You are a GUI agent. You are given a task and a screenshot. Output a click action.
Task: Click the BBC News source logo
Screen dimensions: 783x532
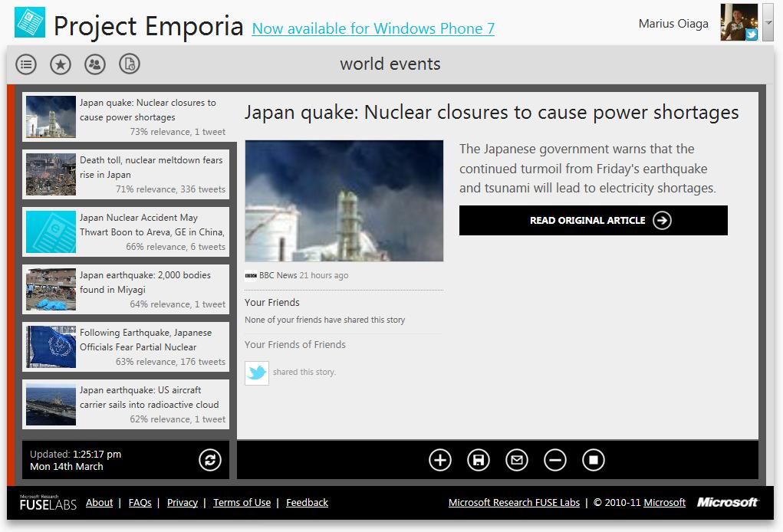point(252,275)
